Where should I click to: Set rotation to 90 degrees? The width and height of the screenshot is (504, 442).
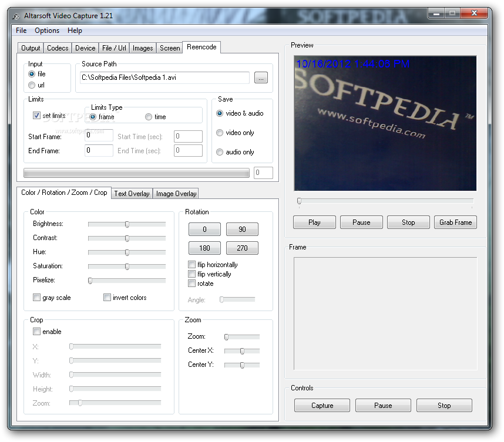point(242,230)
